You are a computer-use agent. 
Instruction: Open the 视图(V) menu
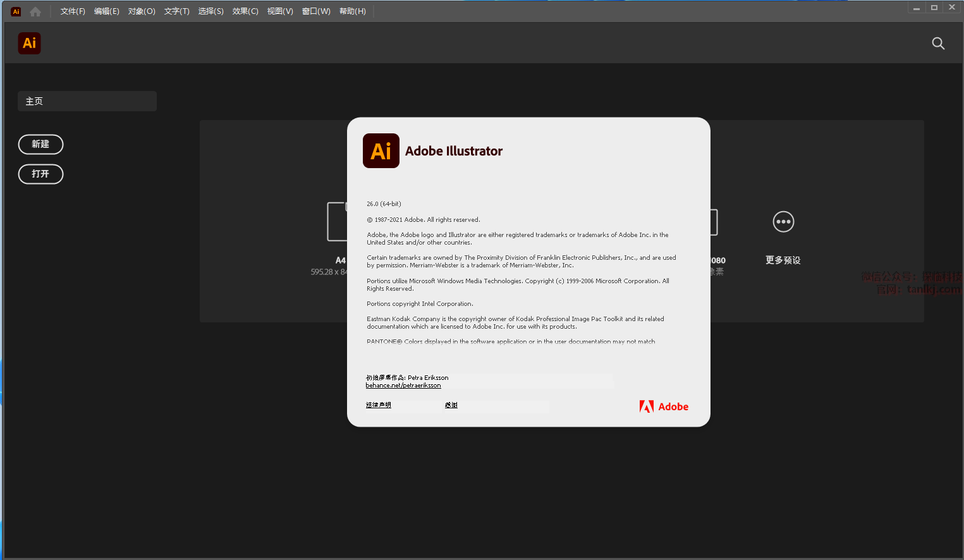(x=280, y=11)
